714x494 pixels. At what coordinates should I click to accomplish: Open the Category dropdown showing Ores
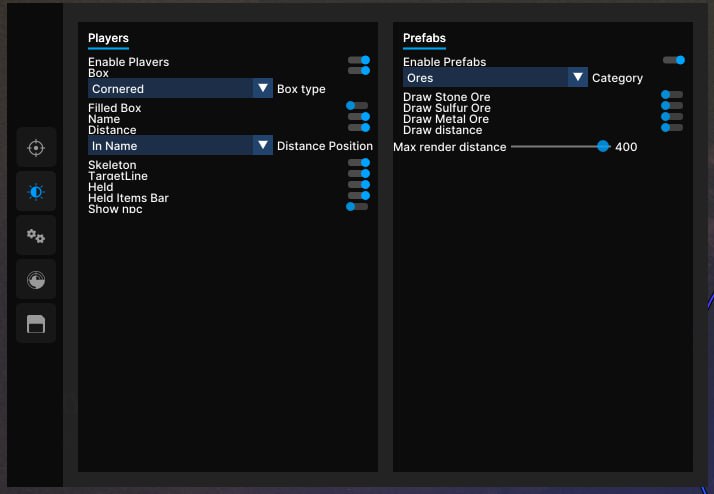(495, 77)
